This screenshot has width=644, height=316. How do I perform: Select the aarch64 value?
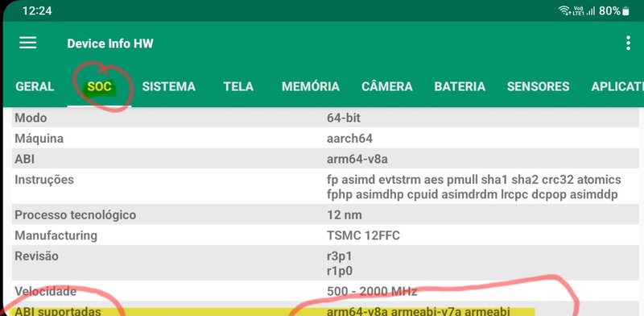click(350, 139)
